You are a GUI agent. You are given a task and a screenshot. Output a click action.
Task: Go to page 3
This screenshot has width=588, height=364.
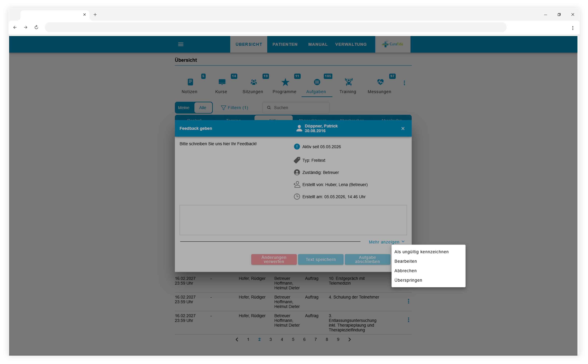coord(270,339)
